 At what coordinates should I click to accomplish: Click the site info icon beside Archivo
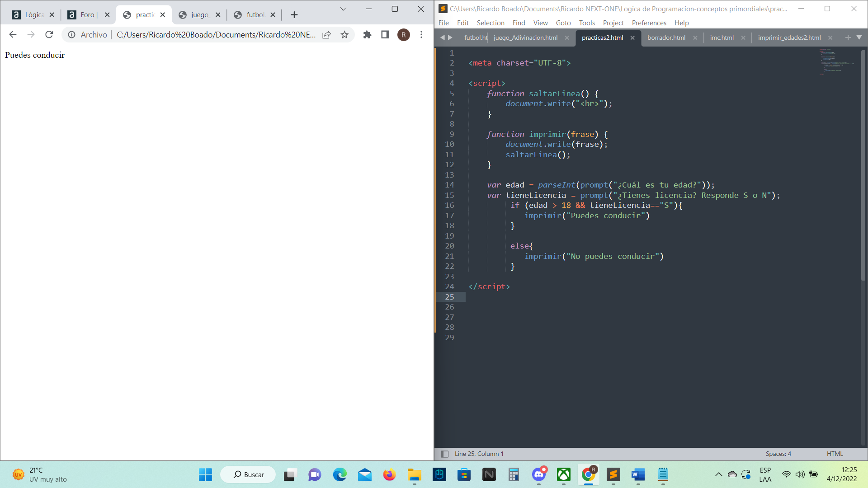(x=71, y=35)
